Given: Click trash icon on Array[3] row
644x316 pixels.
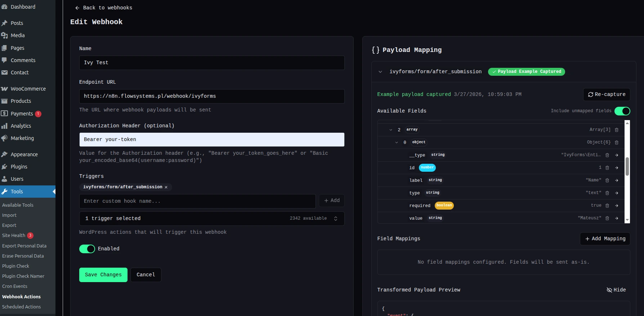Looking at the screenshot, I should (x=617, y=130).
